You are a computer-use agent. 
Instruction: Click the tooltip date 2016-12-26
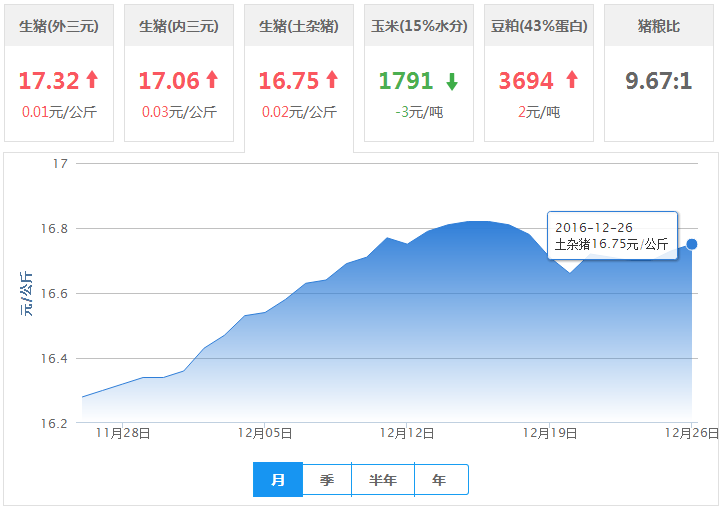(594, 227)
